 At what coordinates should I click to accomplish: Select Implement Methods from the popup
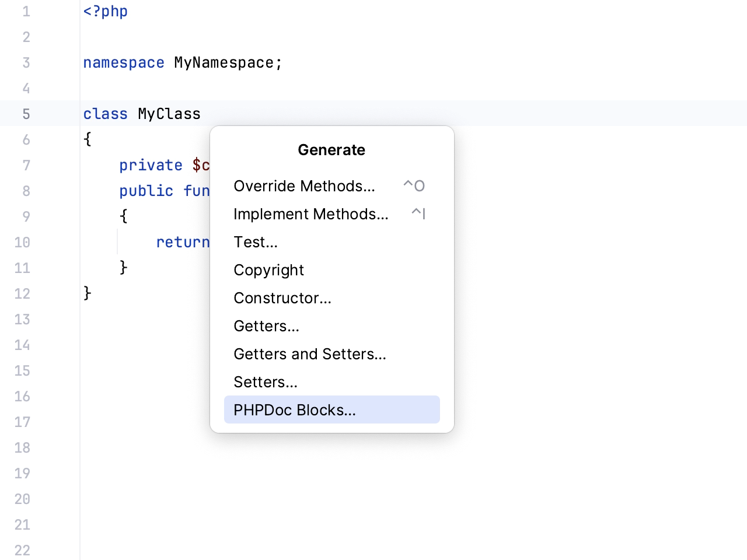tap(310, 214)
